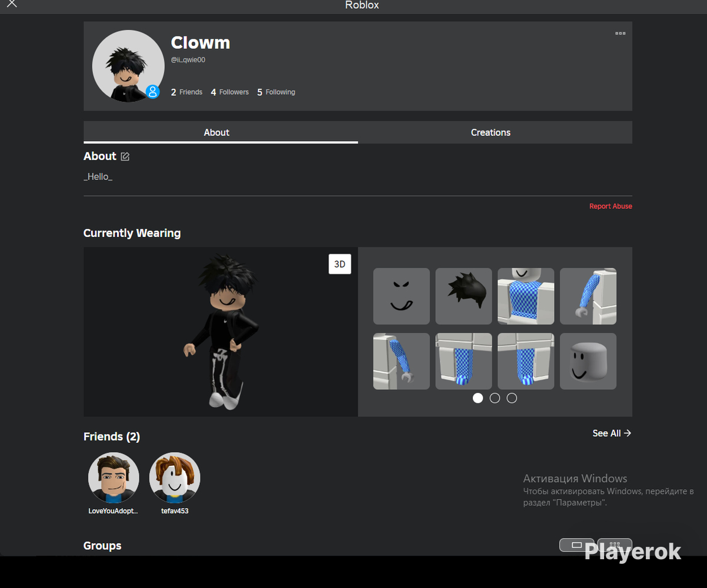Click the Clowm profile avatar picture
The width and height of the screenshot is (707, 588).
(128, 66)
